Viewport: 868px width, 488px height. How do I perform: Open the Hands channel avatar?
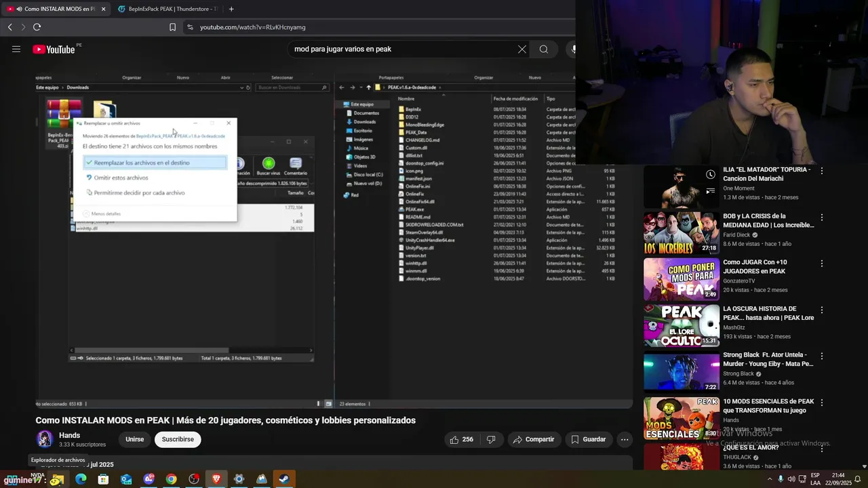(45, 439)
